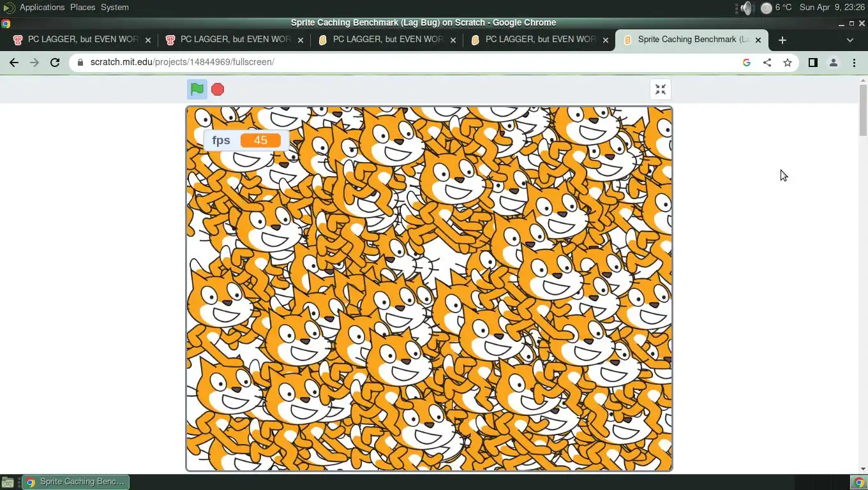
Task: Switch to the second PC LAGGER tab
Action: (x=233, y=40)
